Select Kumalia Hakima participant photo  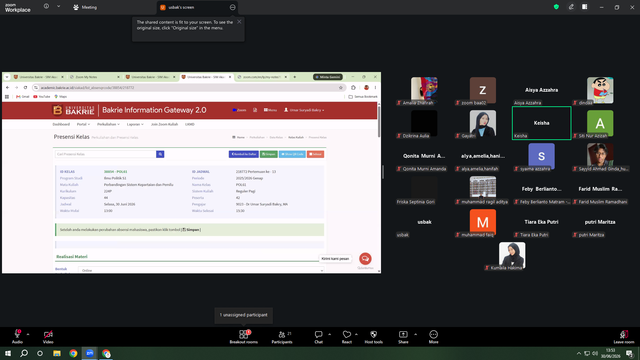(x=512, y=256)
